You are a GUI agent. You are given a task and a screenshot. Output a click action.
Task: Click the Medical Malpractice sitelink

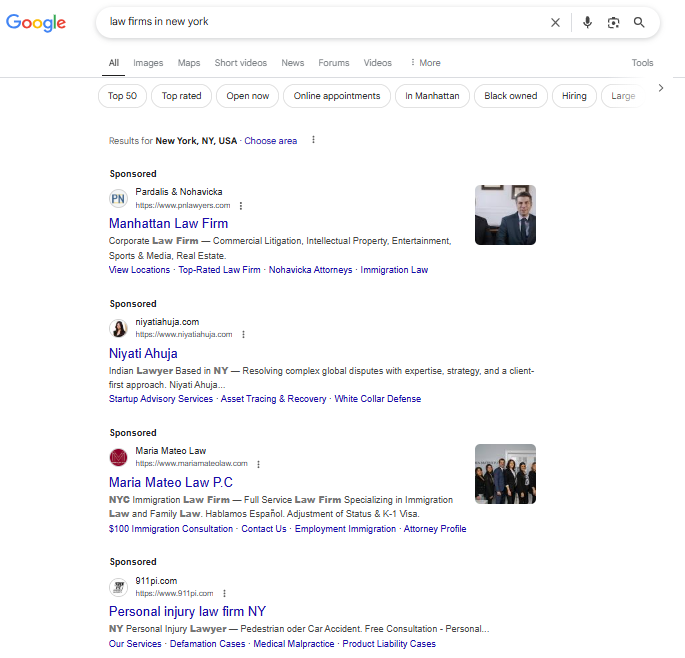coord(294,644)
